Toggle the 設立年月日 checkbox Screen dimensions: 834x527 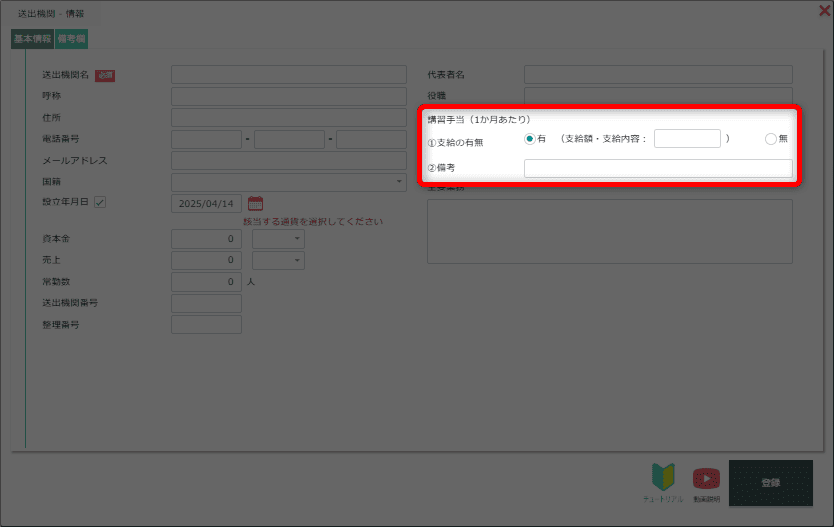[100, 202]
